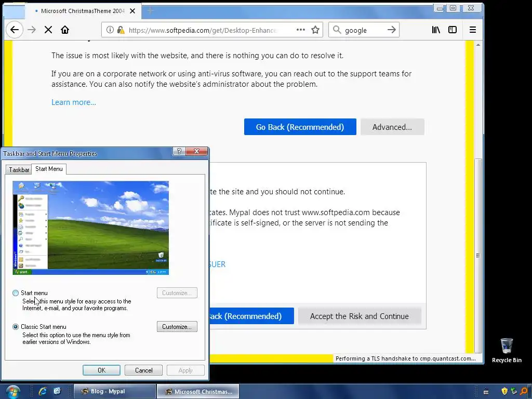Switch to the Start Menu tab

click(x=49, y=169)
